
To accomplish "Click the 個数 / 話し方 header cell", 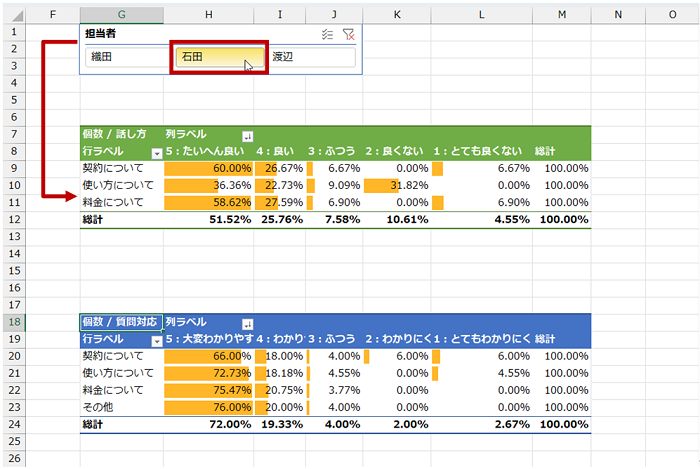I will [121, 135].
